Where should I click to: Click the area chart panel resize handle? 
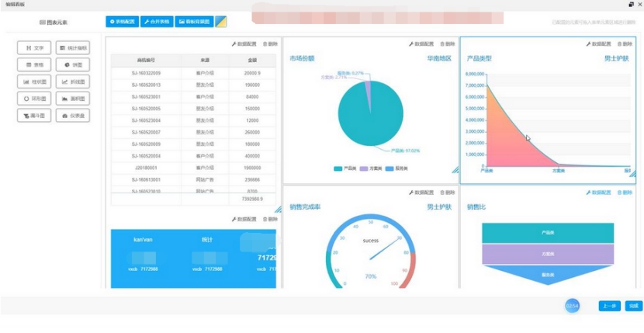pyautogui.click(x=632, y=174)
